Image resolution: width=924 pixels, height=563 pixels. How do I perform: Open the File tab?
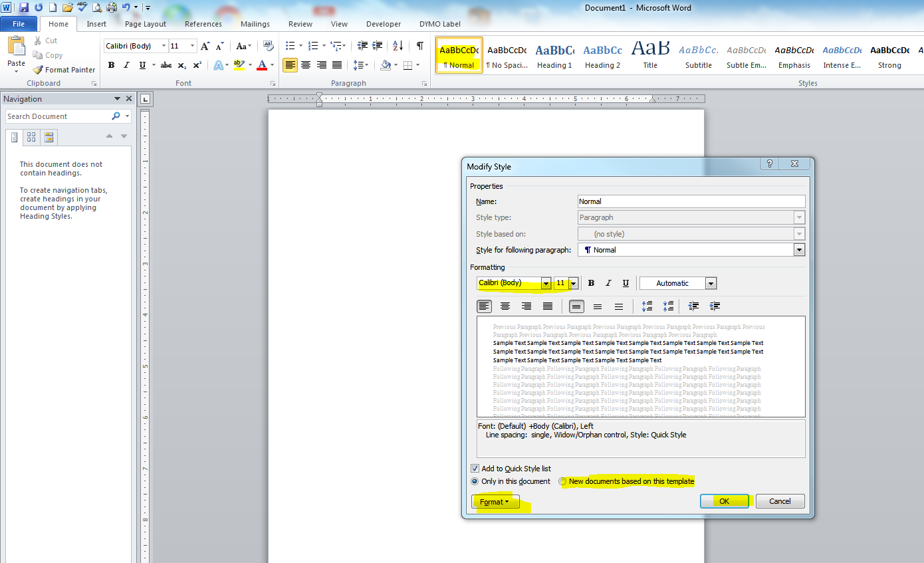tap(19, 24)
